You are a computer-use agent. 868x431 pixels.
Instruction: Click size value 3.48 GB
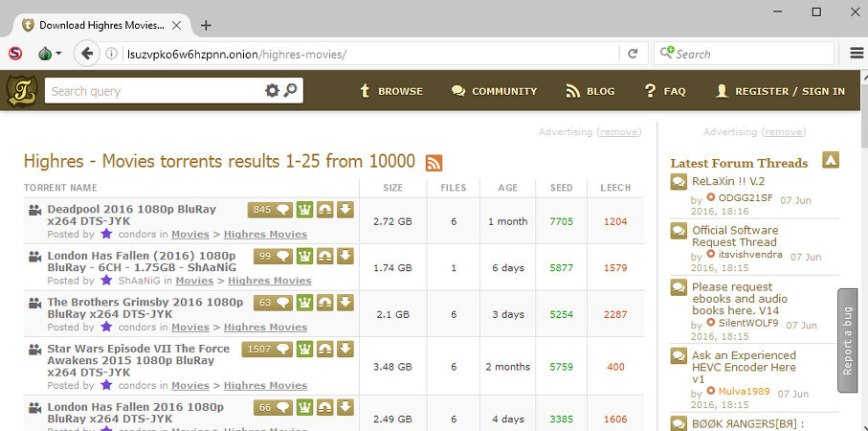[393, 367]
